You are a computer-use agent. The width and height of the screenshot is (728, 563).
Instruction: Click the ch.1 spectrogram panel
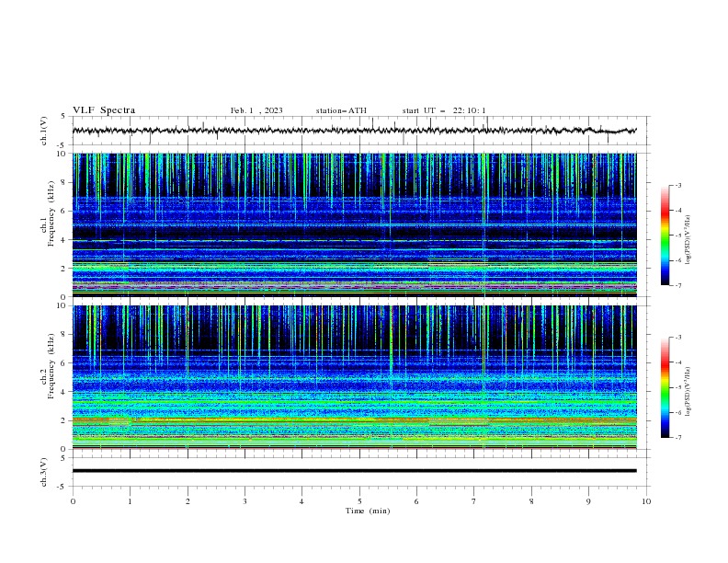(355, 224)
